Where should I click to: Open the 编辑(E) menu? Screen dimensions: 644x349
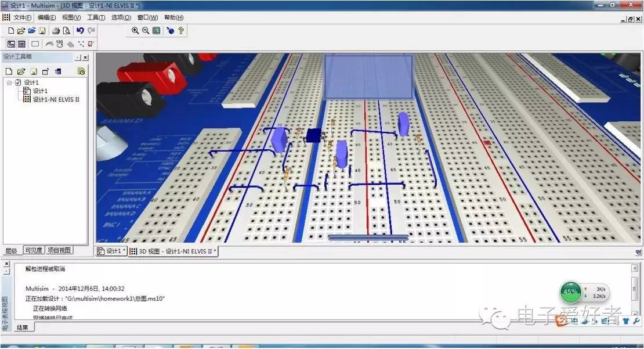tap(46, 17)
